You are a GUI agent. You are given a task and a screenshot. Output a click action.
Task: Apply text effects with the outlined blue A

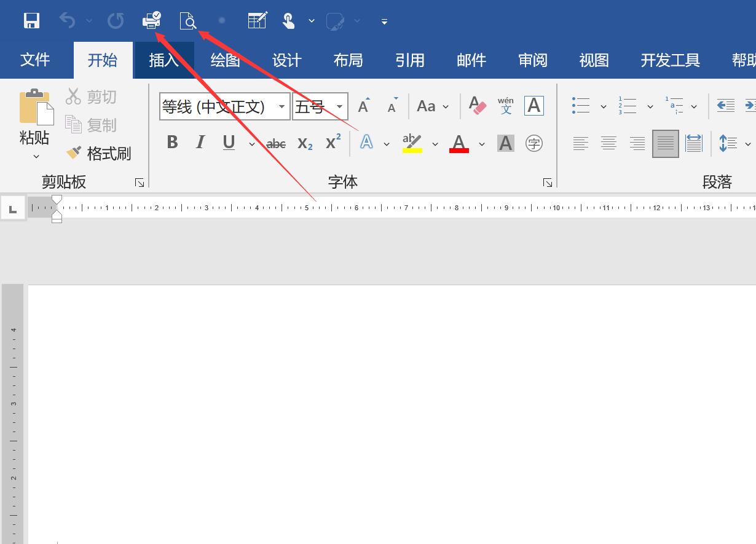[x=366, y=143]
